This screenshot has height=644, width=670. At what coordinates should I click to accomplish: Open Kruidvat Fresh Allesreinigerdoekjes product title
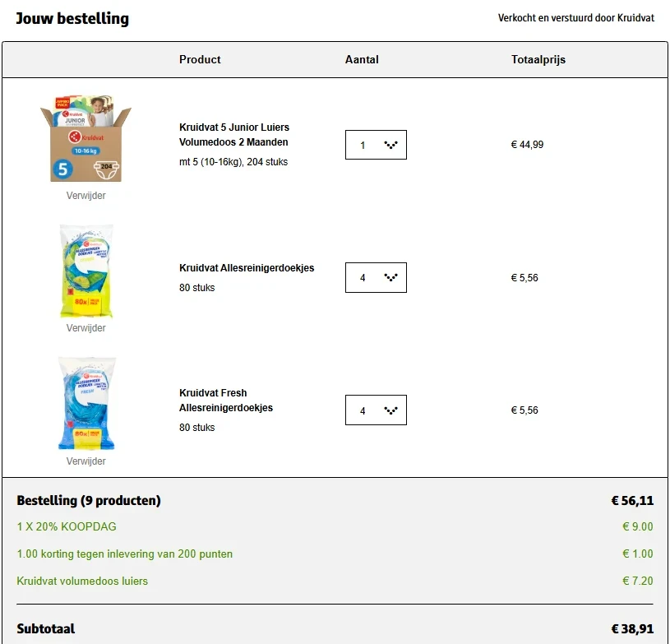(x=226, y=401)
